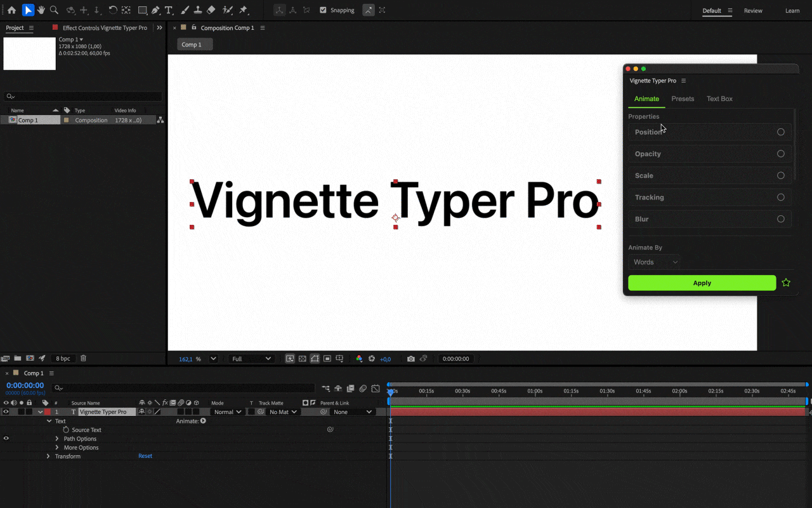This screenshot has height=508, width=812.
Task: Click the new composition icon in Project panel
Action: (30, 359)
